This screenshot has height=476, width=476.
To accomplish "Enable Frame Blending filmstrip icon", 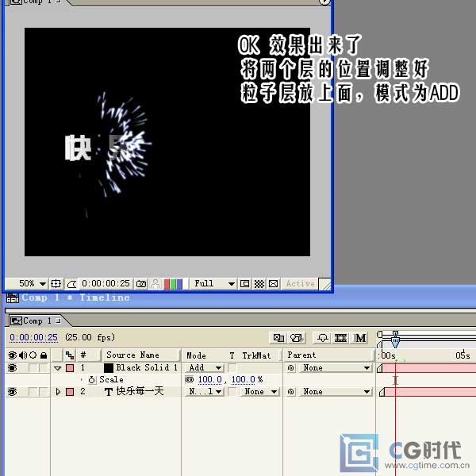I will [341, 338].
